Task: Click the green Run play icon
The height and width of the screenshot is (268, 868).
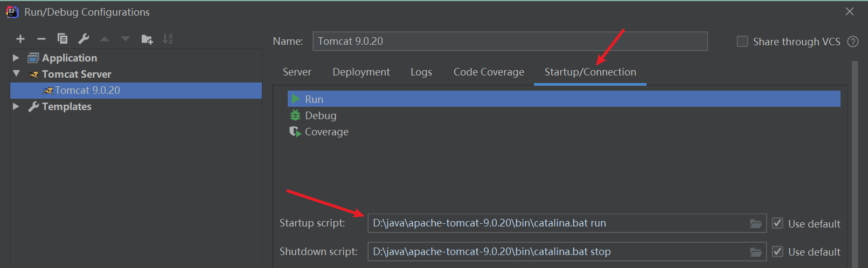Action: (295, 99)
